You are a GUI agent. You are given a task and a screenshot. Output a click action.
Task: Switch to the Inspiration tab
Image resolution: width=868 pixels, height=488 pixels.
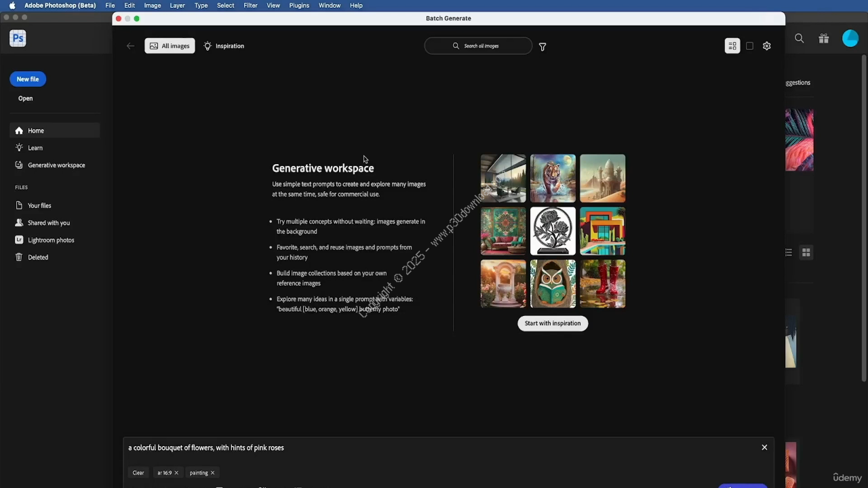[x=224, y=46]
